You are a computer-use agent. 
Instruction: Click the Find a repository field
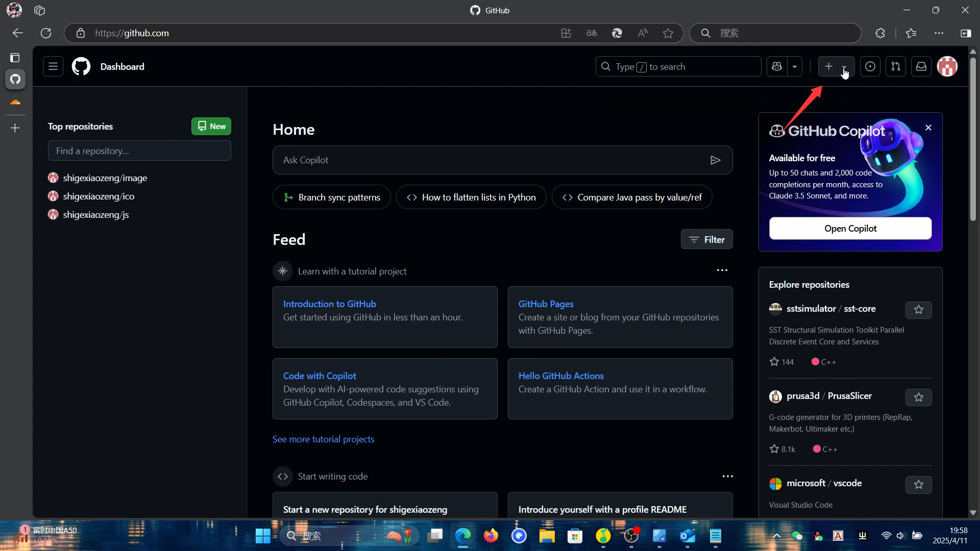pyautogui.click(x=139, y=151)
